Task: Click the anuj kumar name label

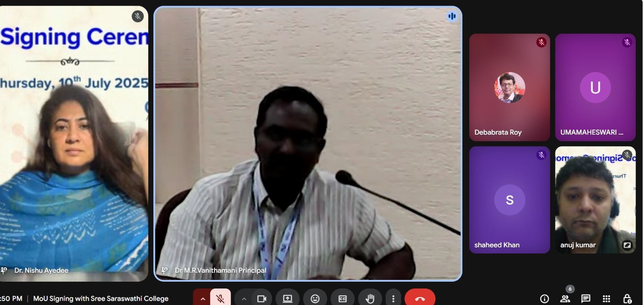Action: (x=578, y=245)
